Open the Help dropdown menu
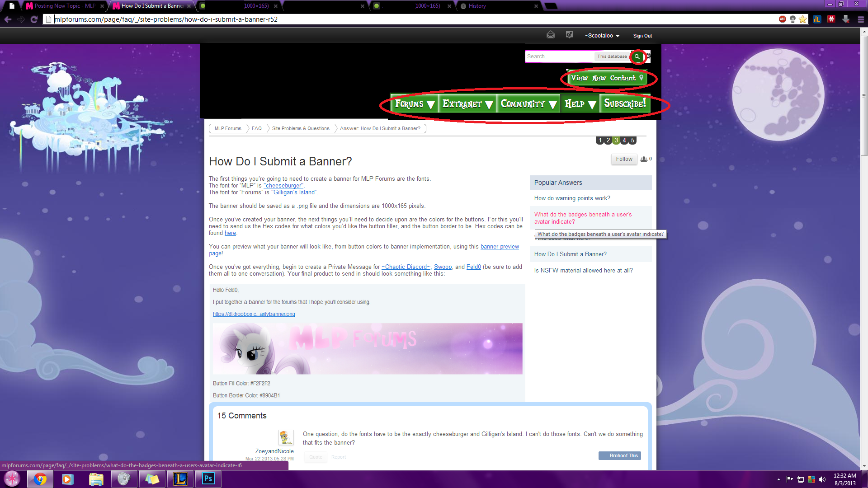This screenshot has width=868, height=488. pos(580,104)
